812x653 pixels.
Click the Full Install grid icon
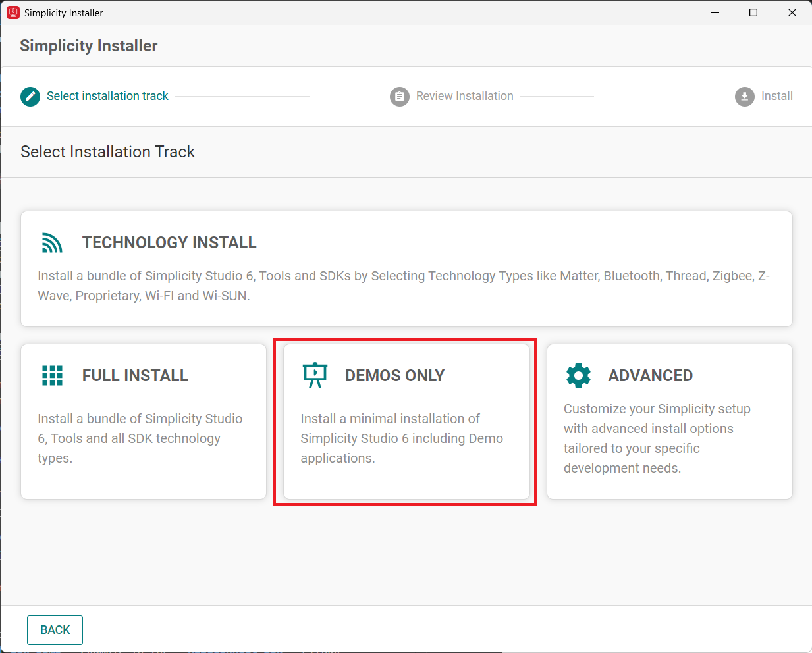52,375
